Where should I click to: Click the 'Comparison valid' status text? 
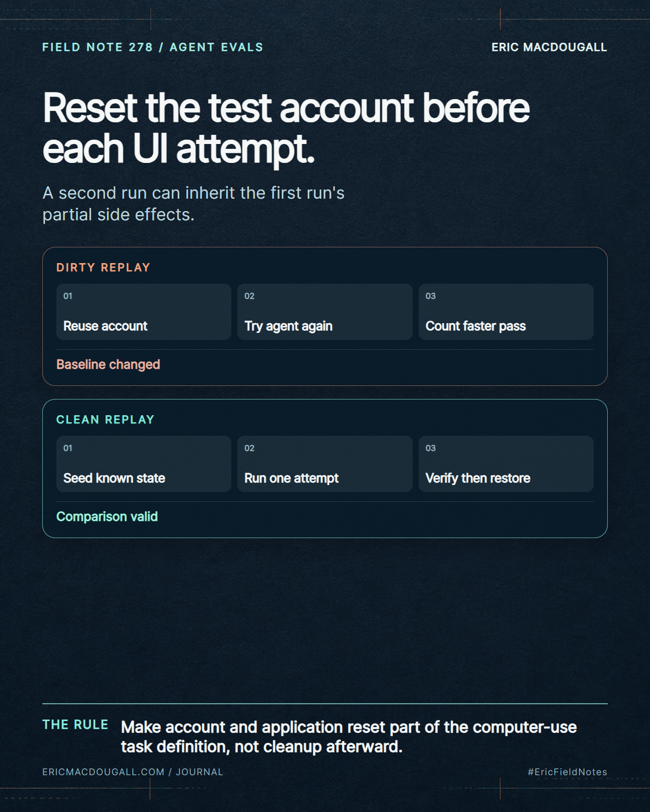107,516
